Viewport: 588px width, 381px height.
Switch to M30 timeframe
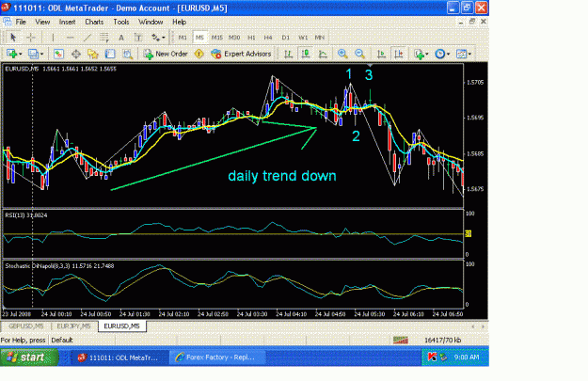point(234,37)
